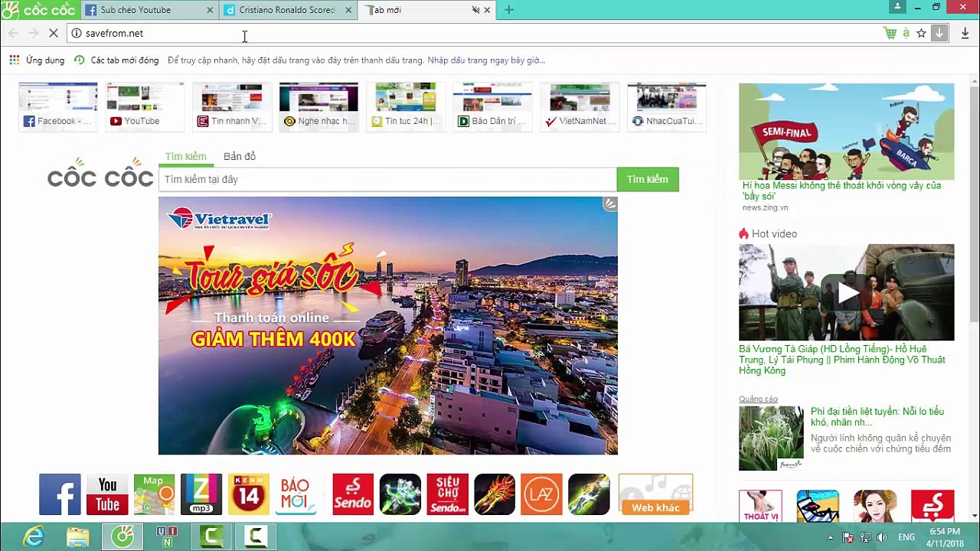Click the Tìm kiếm tại đây search box

(387, 179)
